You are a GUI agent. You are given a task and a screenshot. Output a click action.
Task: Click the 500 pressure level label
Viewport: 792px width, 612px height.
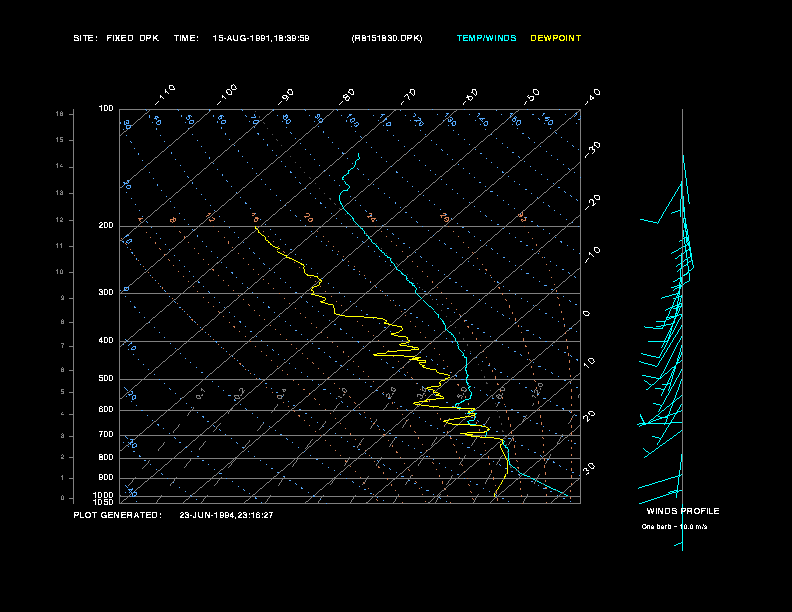point(106,378)
